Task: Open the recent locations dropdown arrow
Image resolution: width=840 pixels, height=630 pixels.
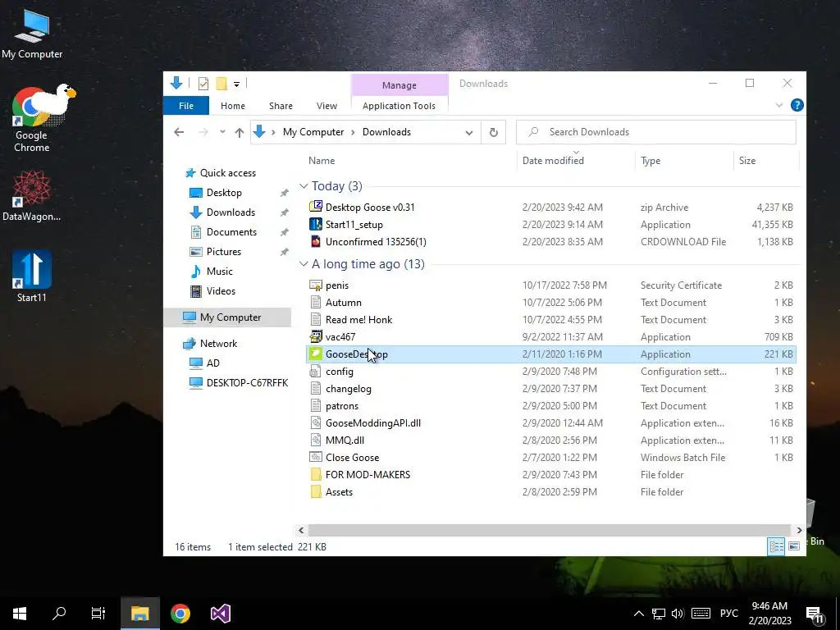Action: 222,132
